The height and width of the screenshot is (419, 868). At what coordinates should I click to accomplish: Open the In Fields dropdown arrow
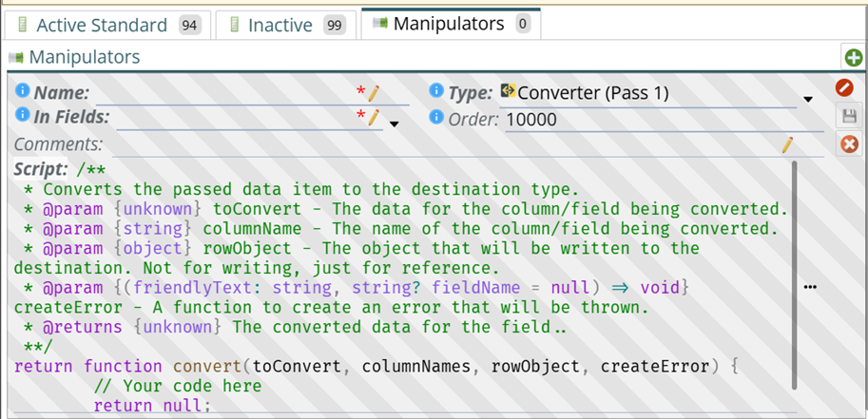[395, 124]
